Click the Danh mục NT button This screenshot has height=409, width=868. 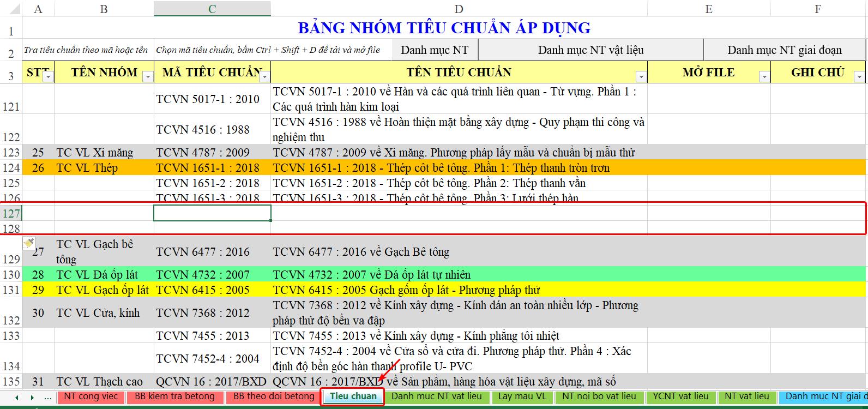click(435, 50)
